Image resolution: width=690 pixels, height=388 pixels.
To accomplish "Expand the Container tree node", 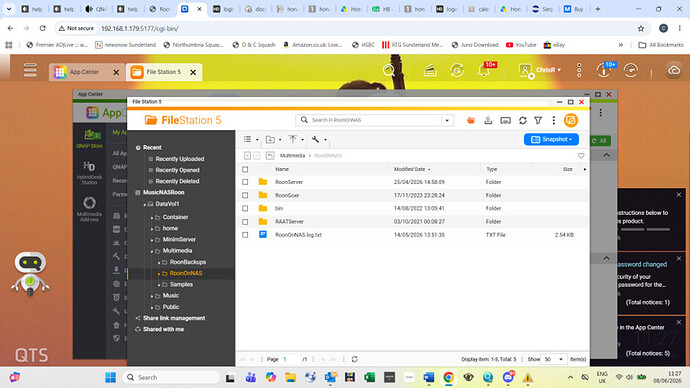I will [x=152, y=218].
